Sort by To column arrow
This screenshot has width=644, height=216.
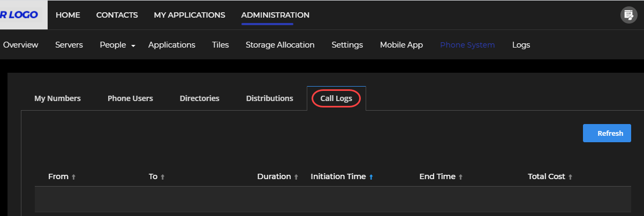[163, 177]
